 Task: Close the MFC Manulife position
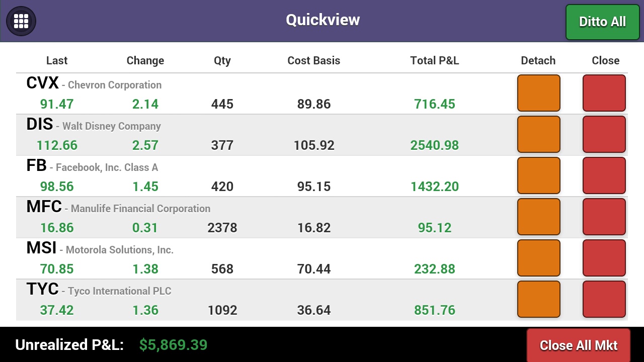(x=604, y=217)
